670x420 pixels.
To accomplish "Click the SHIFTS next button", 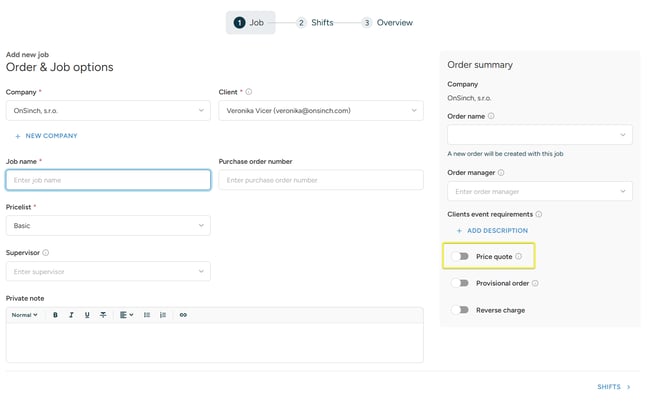I will [x=614, y=387].
